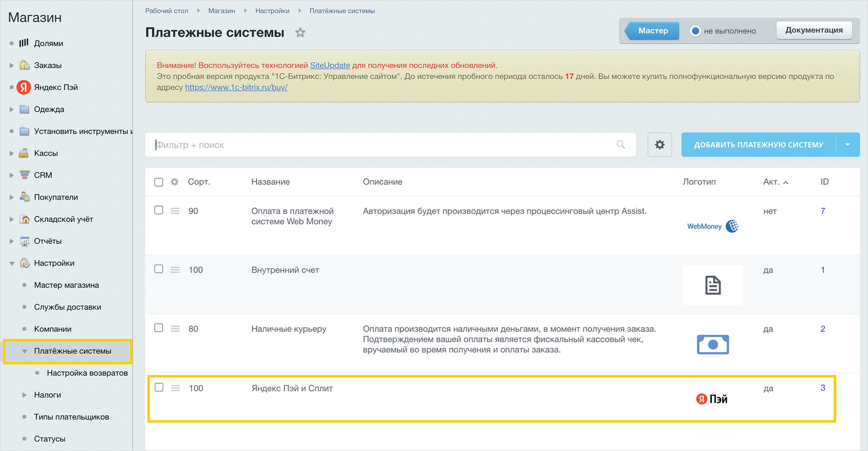Click the column settings gear in table header
868x451 pixels.
174,182
